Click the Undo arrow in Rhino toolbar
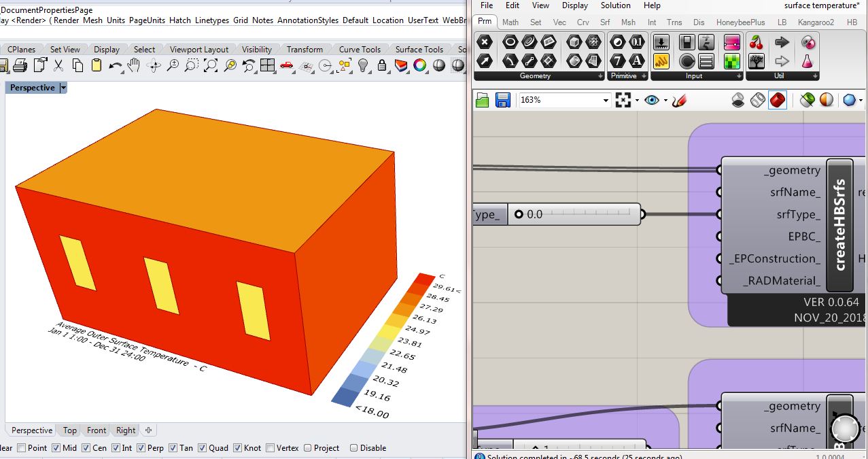The width and height of the screenshot is (868, 459). 115,66
